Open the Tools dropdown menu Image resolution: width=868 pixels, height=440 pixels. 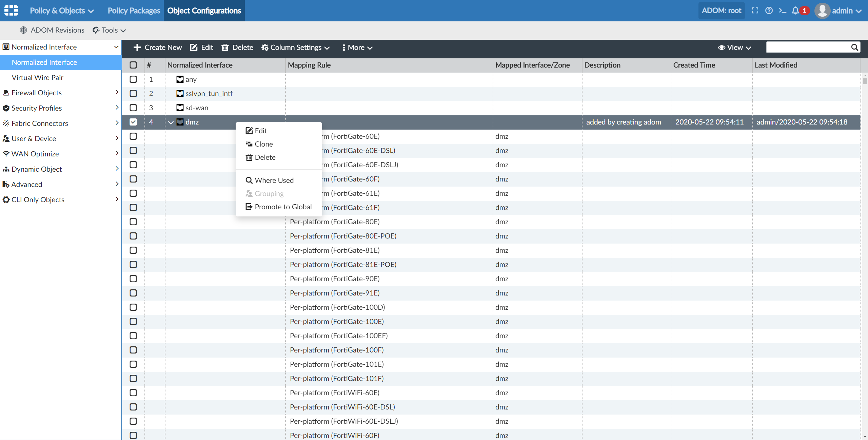pos(110,30)
